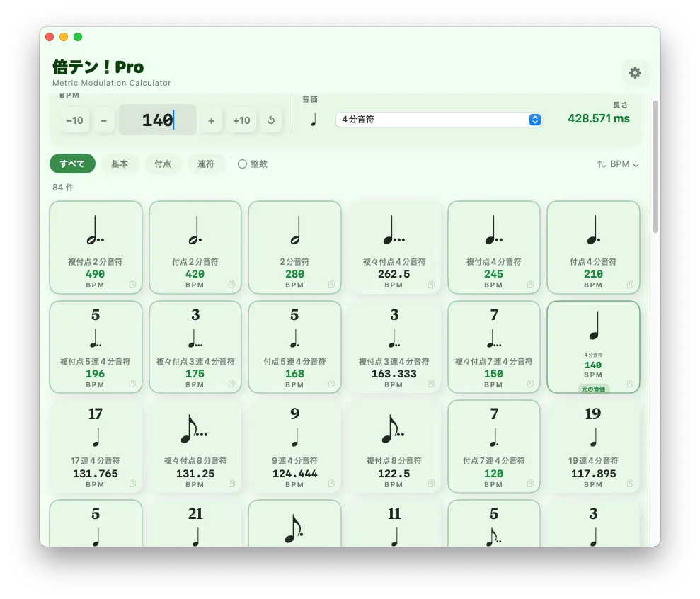The width and height of the screenshot is (700, 599).
Task: Select the 17連4分音符 131.765 card
Action: [96, 446]
